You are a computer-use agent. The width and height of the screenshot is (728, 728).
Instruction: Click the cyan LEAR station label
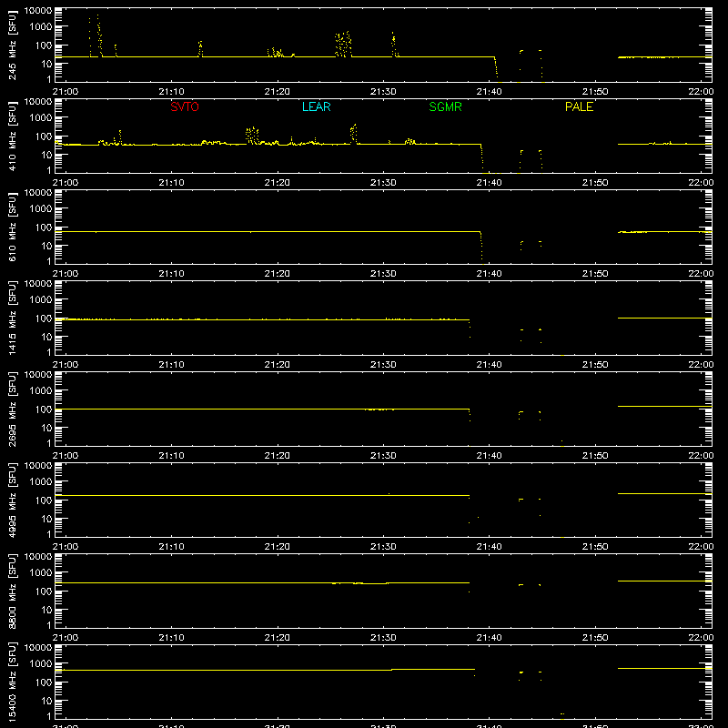[x=316, y=106]
